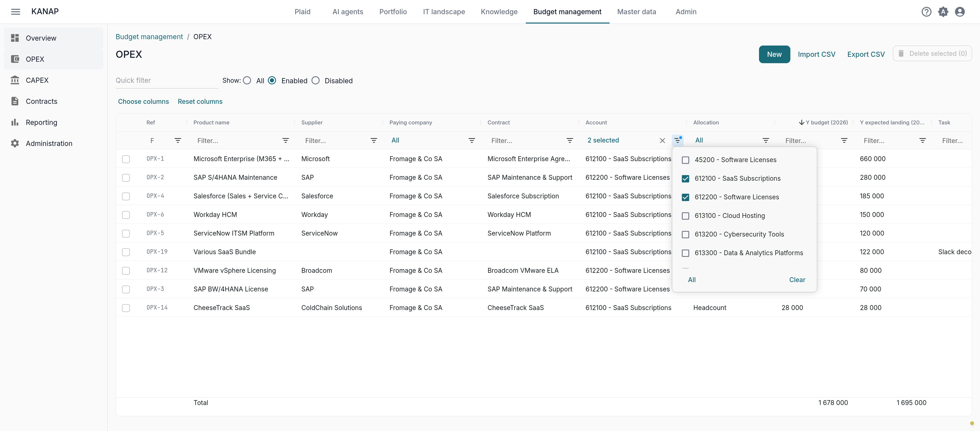Image resolution: width=980 pixels, height=431 pixels.
Task: Toggle the theme brightness icon
Action: point(943,12)
